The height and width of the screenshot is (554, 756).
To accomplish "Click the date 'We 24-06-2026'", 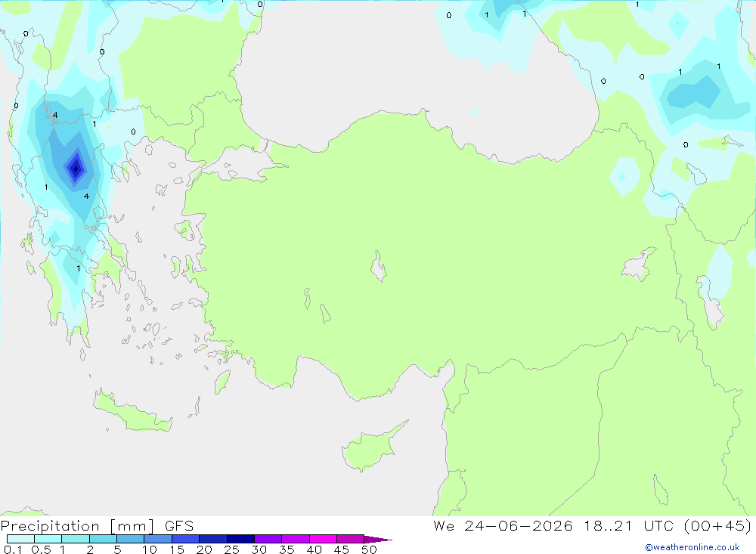I will tap(503, 525).
